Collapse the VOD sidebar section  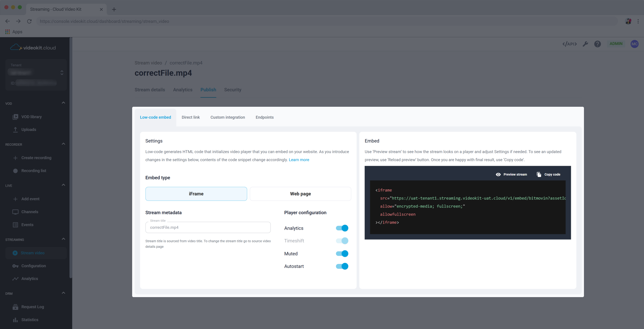[63, 103]
